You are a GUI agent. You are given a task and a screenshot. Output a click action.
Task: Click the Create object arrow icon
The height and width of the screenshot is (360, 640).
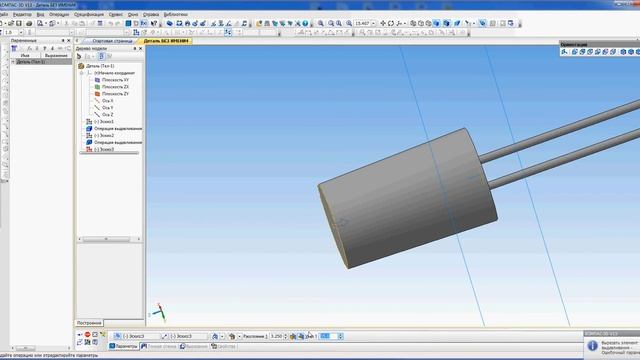[80, 334]
